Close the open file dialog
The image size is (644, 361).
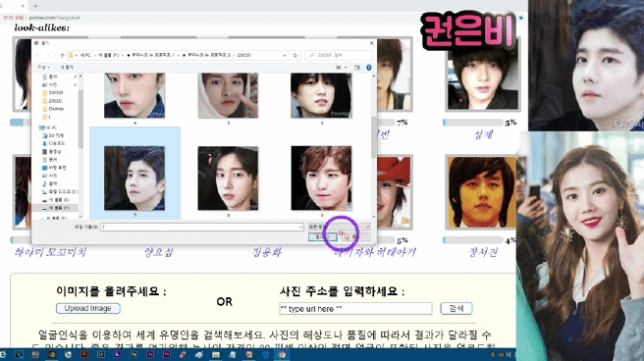tap(372, 43)
